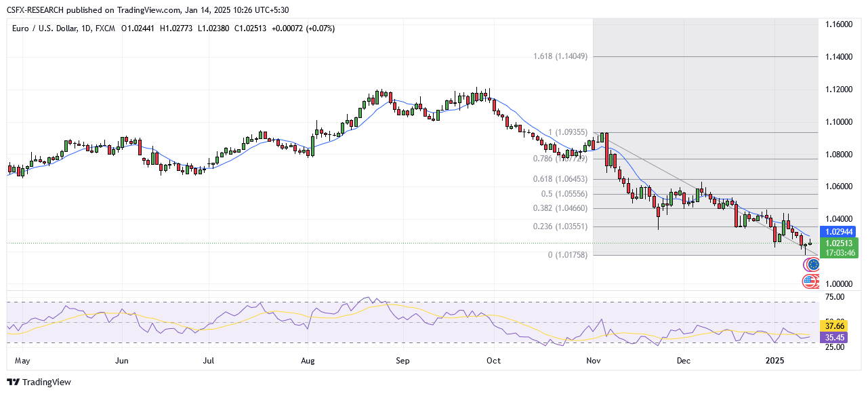
Task: Click the blue 1.02944 moving average price tag
Action: (839, 232)
